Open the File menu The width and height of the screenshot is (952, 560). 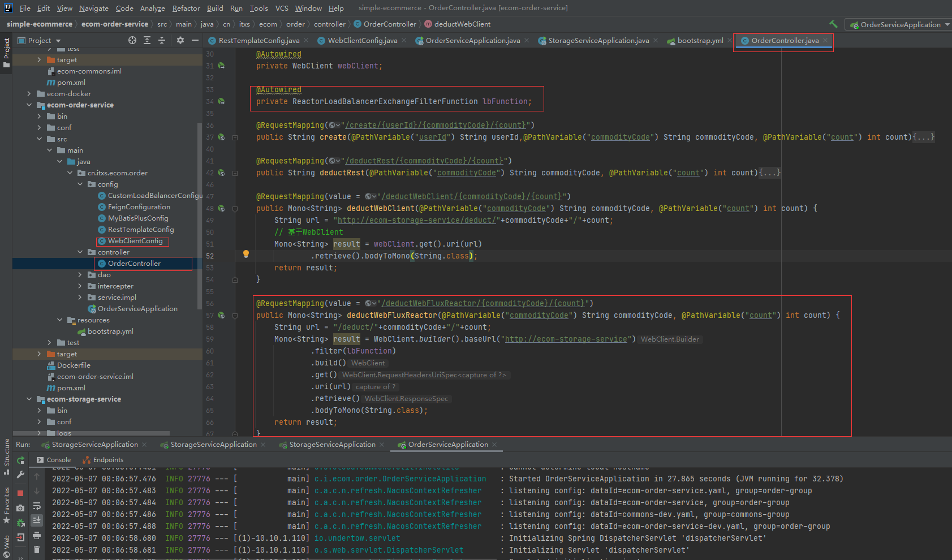point(25,8)
